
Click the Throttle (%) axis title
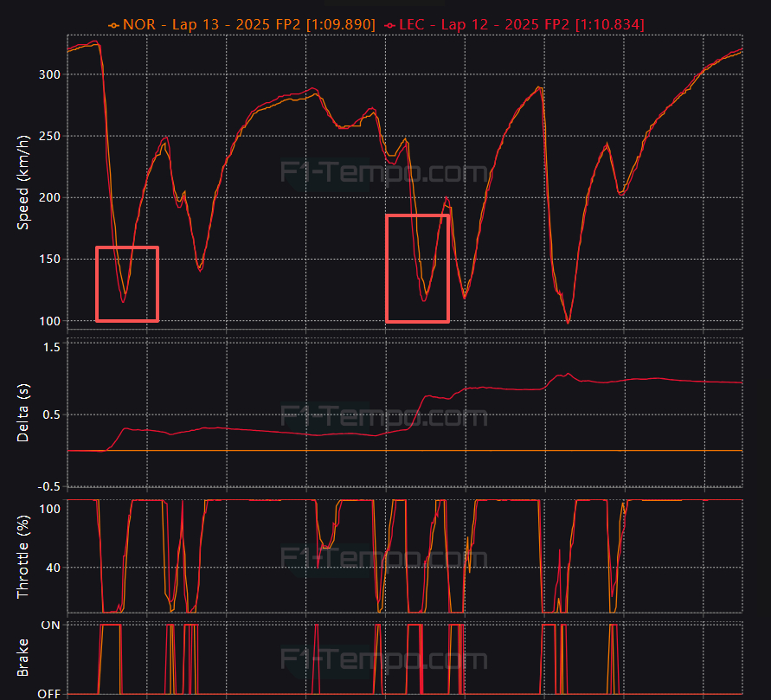pos(23,556)
